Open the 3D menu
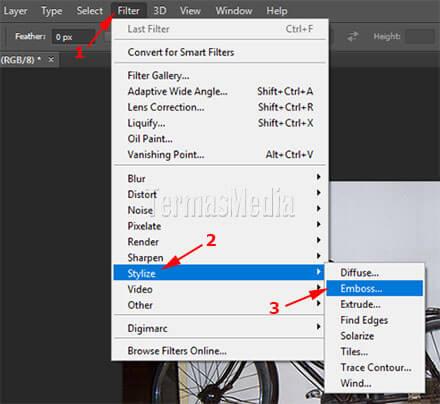Screen dimensions: 440x404 [160, 11]
